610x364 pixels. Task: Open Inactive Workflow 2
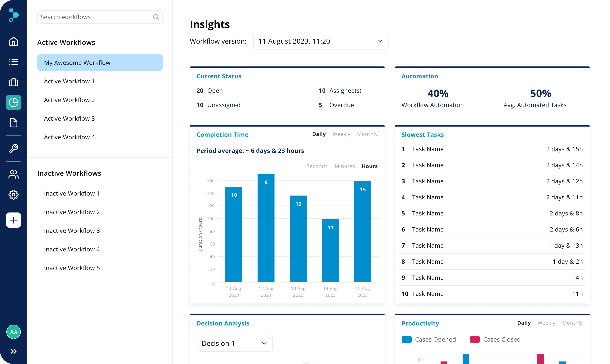72,212
